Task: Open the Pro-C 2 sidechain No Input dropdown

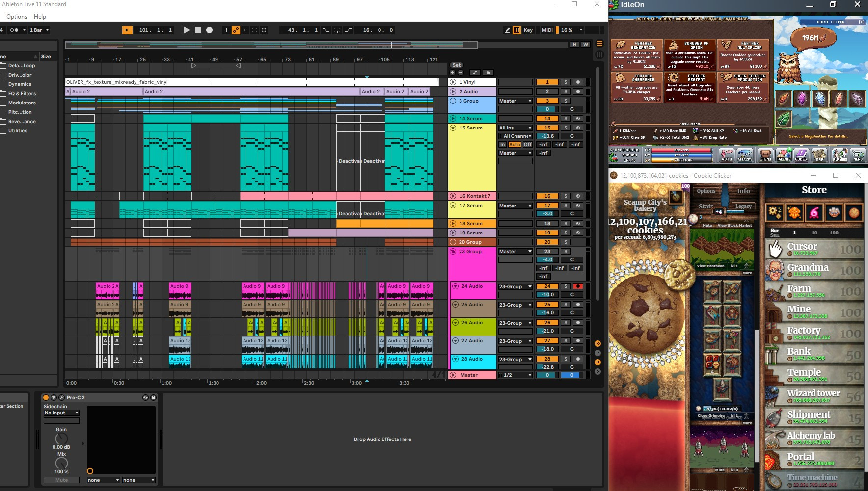Action: tap(61, 413)
